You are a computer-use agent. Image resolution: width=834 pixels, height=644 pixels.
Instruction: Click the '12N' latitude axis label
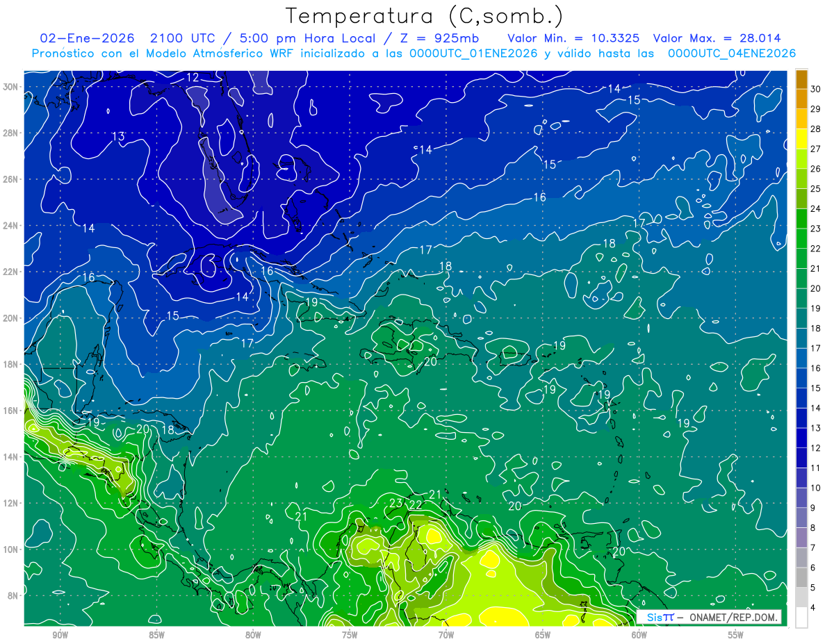click(10, 503)
